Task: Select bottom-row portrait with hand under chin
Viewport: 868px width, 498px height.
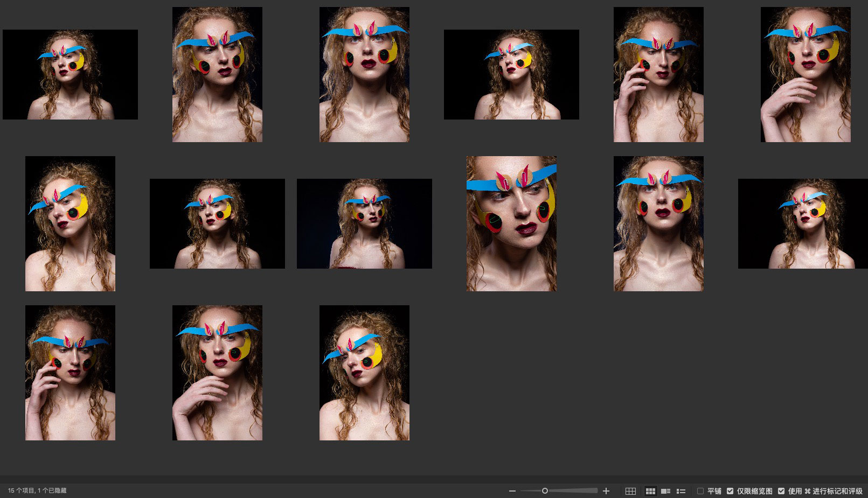Action: pos(217,373)
